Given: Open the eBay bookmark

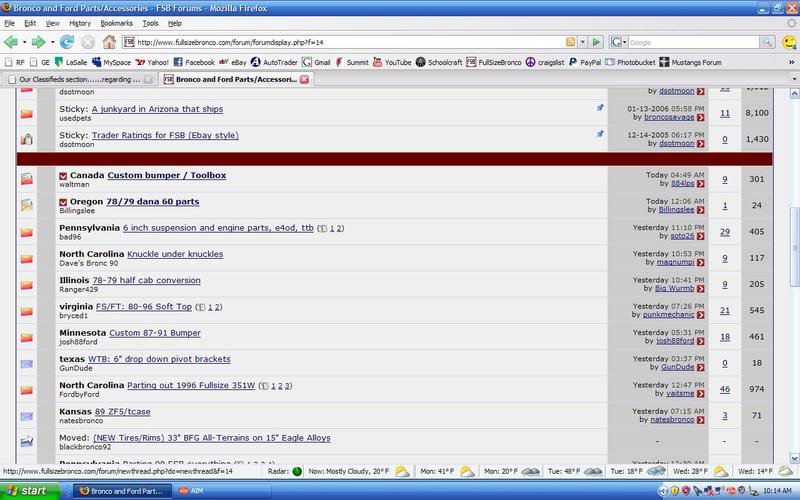Looking at the screenshot, I should click(x=233, y=62).
